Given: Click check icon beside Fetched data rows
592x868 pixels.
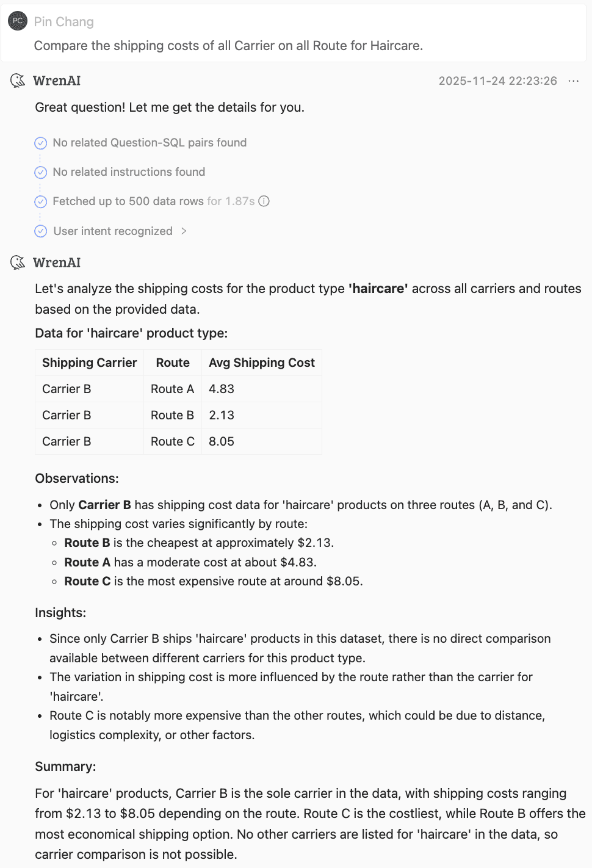Looking at the screenshot, I should pyautogui.click(x=41, y=201).
